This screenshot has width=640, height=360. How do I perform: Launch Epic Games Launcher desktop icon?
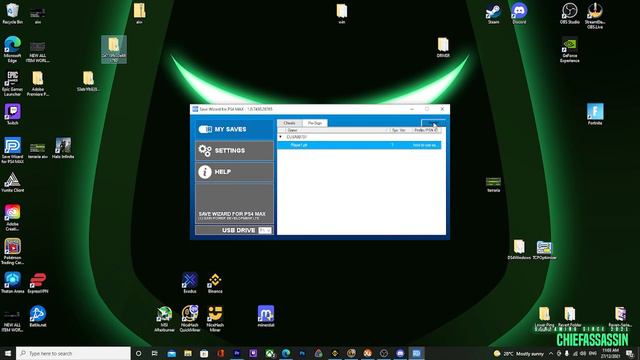12,83
